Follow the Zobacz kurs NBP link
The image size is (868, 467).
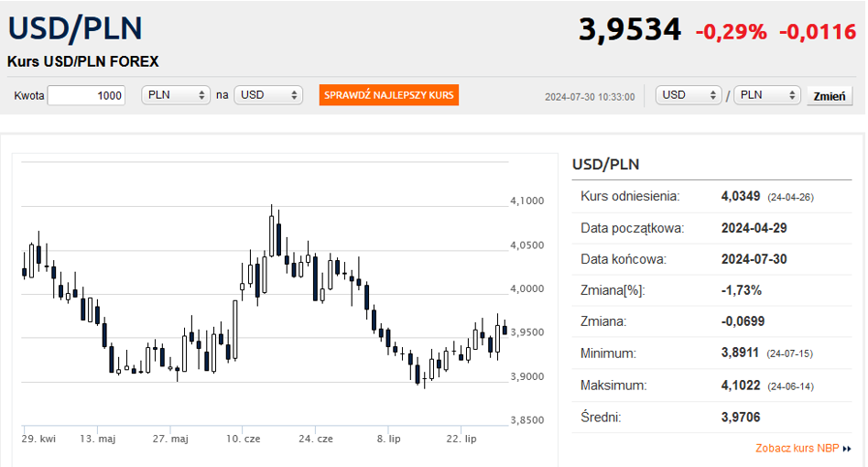tap(797, 449)
